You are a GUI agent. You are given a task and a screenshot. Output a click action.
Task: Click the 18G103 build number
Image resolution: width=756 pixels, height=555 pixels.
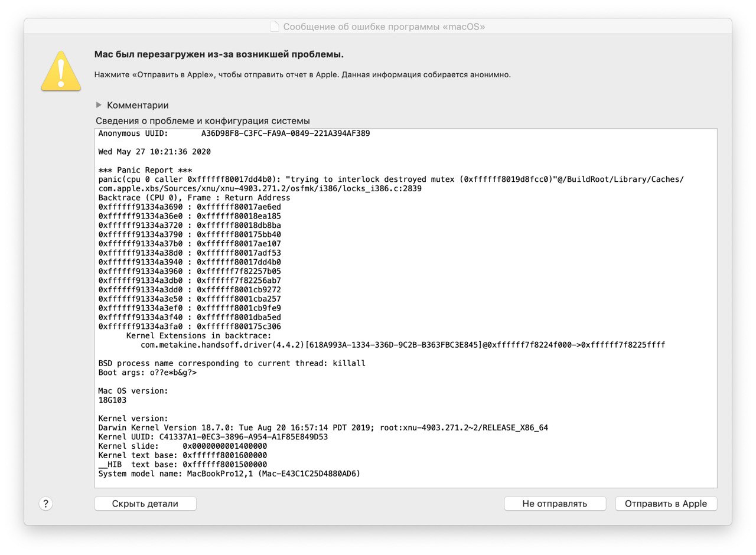[x=112, y=400]
